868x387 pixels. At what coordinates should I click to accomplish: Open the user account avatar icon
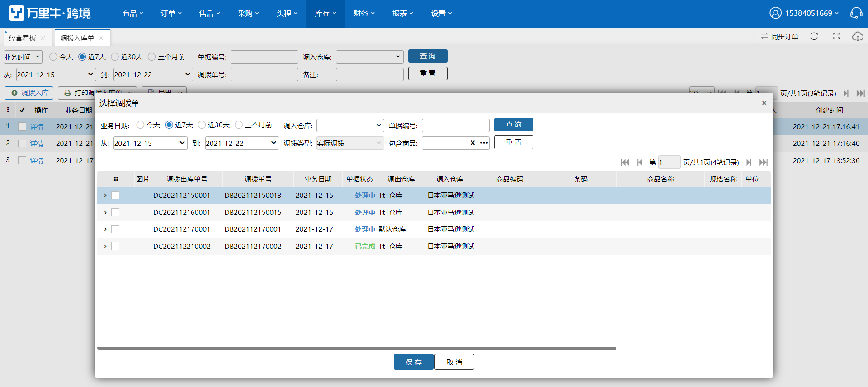click(x=775, y=13)
